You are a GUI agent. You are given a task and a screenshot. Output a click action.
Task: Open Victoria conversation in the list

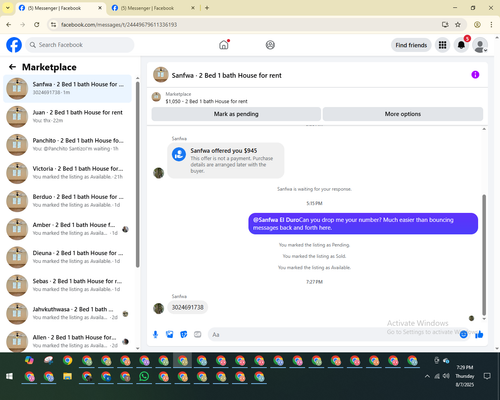coord(67,173)
